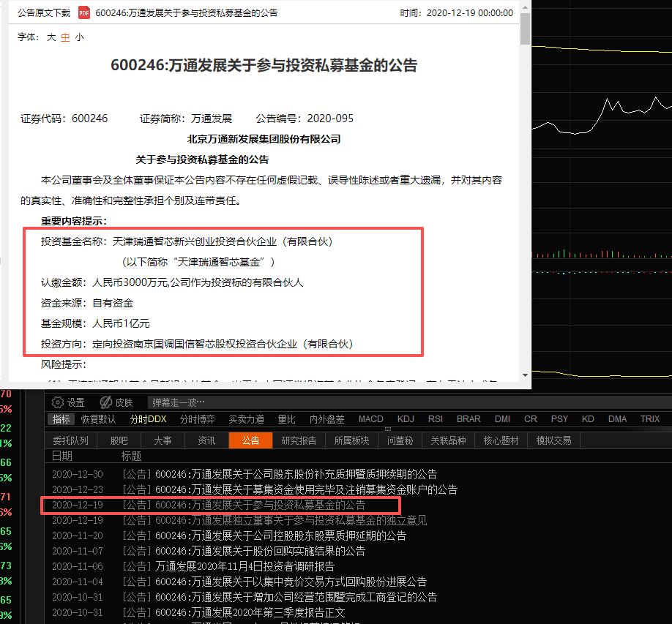Switch to the 问董秘 tab
Screen dimensions: 672x624
[x=400, y=440]
